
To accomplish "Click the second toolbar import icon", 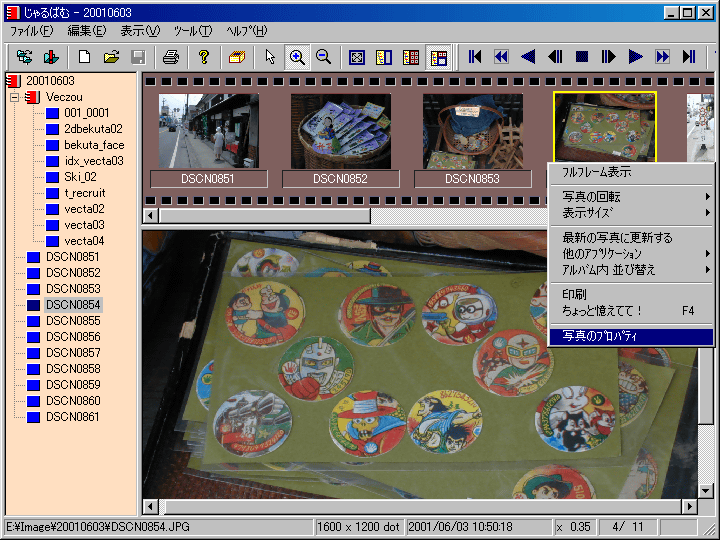I will pos(51,57).
